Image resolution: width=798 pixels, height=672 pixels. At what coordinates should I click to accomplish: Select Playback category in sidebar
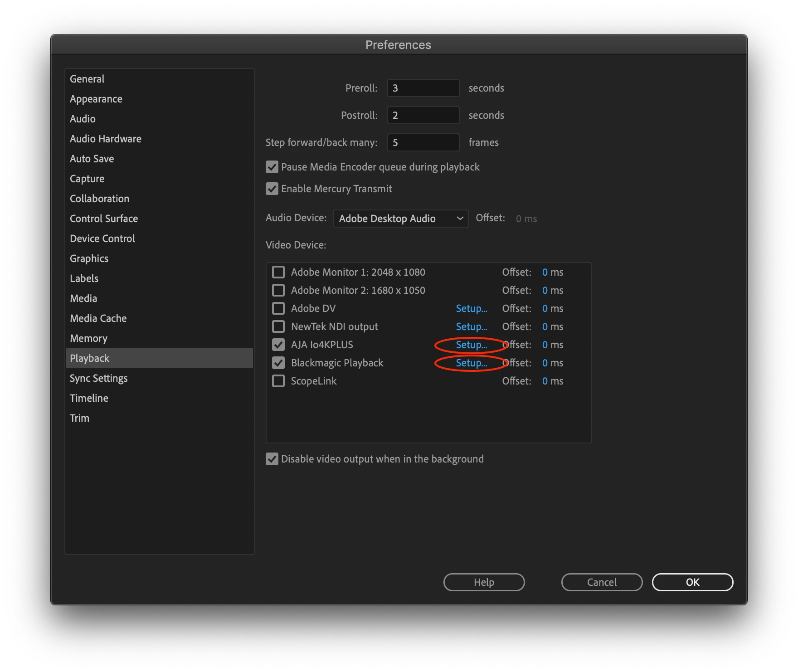pyautogui.click(x=160, y=358)
